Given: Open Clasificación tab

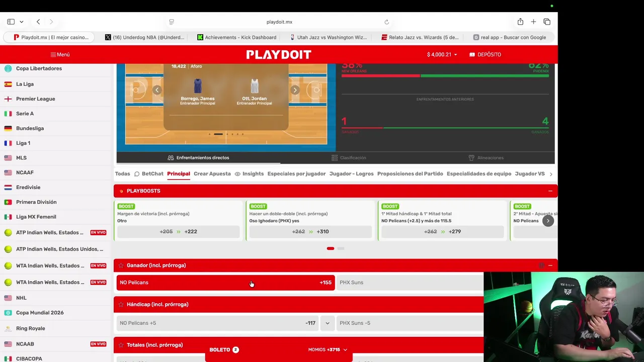Looking at the screenshot, I should [x=349, y=158].
